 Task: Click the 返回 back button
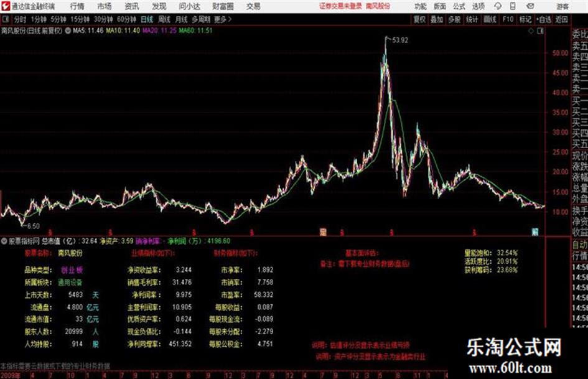(562, 19)
